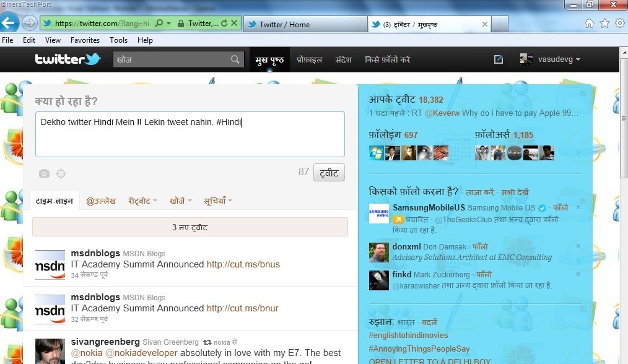Open browser Home icon

click(x=589, y=24)
